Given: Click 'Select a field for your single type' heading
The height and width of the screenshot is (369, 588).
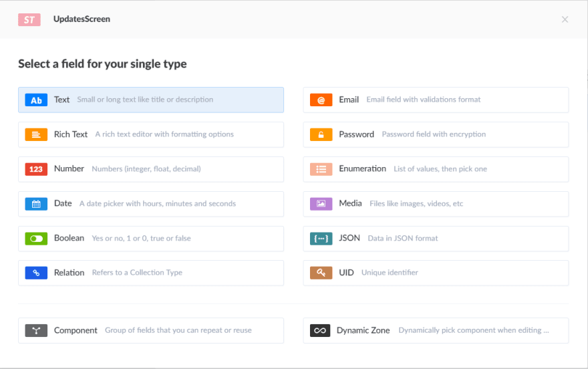Looking at the screenshot, I should point(102,64).
